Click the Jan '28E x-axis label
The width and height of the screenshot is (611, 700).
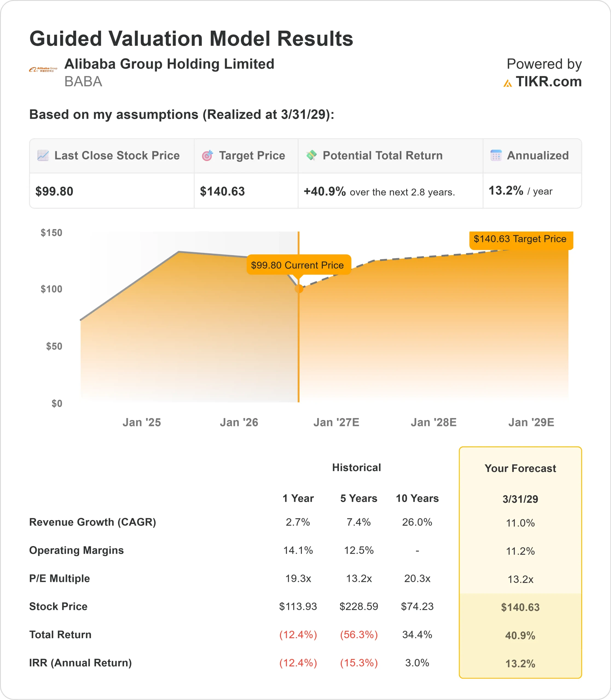point(434,422)
